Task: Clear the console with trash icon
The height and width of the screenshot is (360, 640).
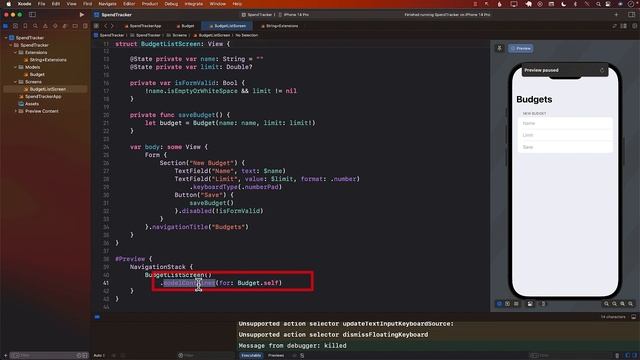Action: coord(617,356)
